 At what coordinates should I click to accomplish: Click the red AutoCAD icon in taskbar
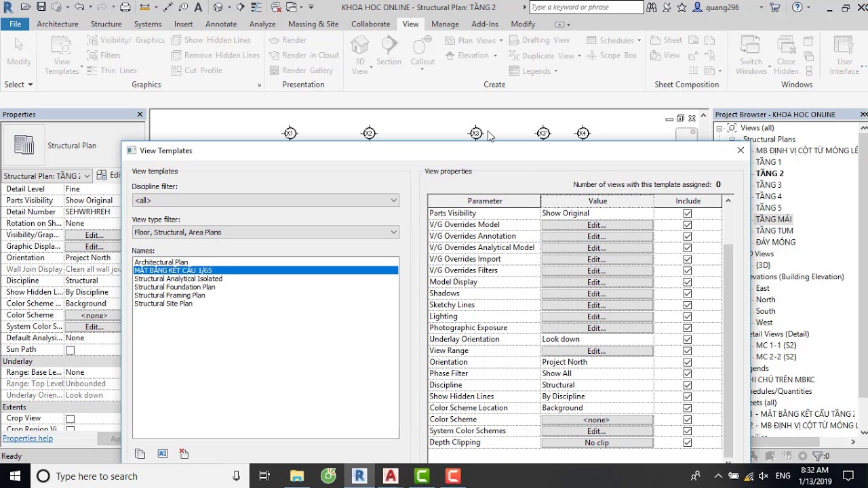391,476
